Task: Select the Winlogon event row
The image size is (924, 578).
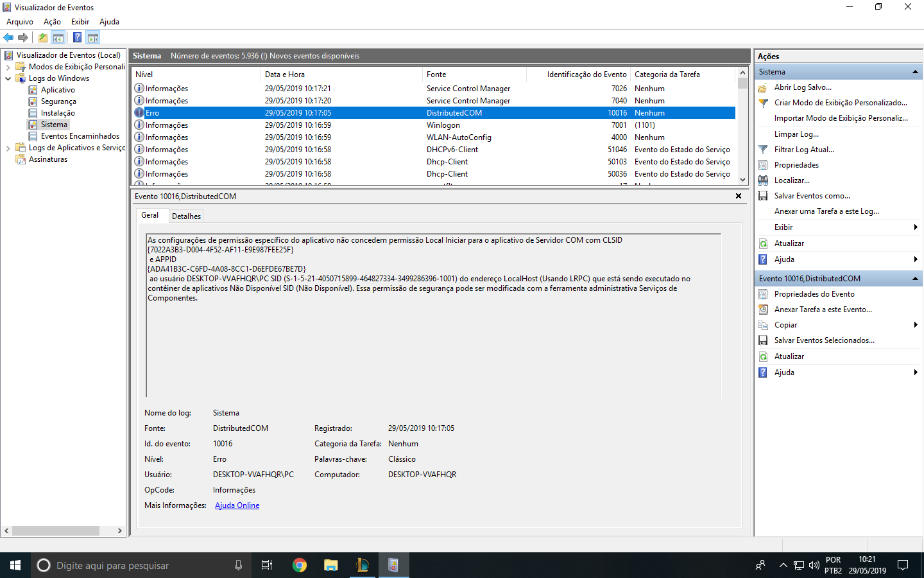Action: pos(433,125)
